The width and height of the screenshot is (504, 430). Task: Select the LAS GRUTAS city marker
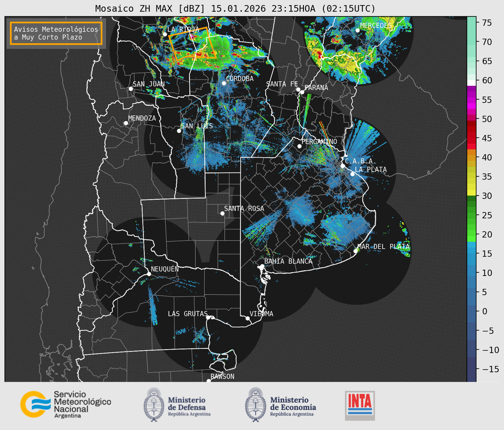point(208,317)
